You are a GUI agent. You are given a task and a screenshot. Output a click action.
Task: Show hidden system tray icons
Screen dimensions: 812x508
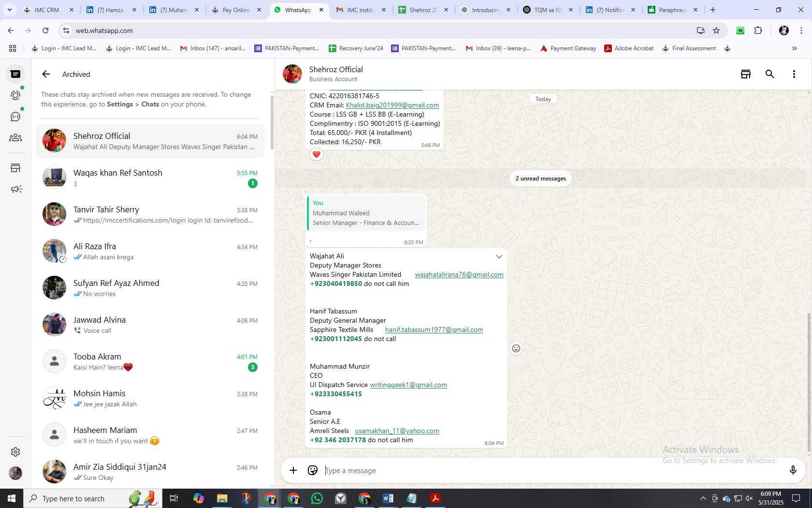pos(703,498)
